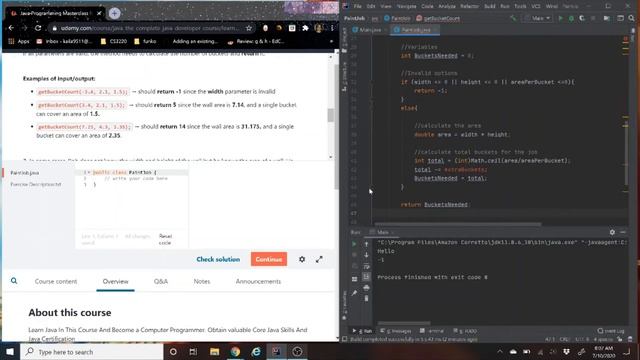Image resolution: width=640 pixels, height=360 pixels.
Task: Open the Announcements tab
Action: click(258, 281)
